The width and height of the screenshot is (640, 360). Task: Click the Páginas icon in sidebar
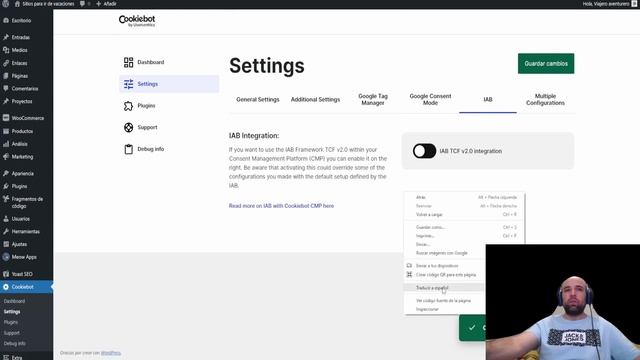click(6, 76)
